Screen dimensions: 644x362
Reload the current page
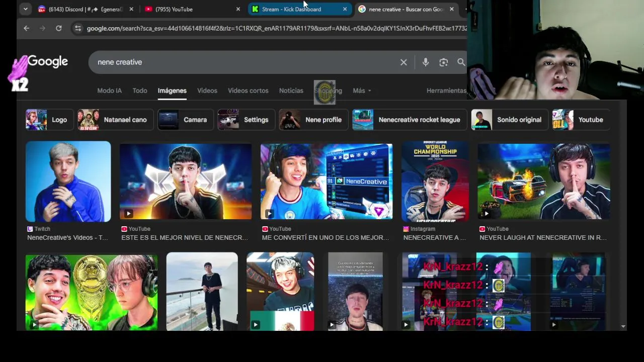pyautogui.click(x=59, y=29)
